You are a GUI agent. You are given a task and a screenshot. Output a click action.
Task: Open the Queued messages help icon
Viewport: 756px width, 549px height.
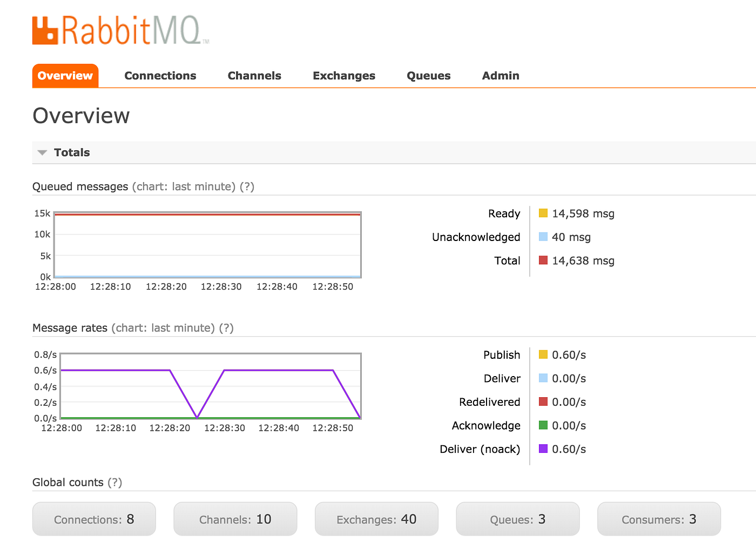247,186
